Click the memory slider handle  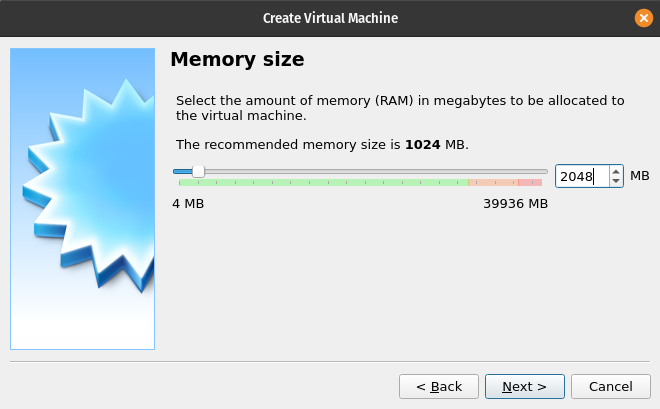[198, 172]
